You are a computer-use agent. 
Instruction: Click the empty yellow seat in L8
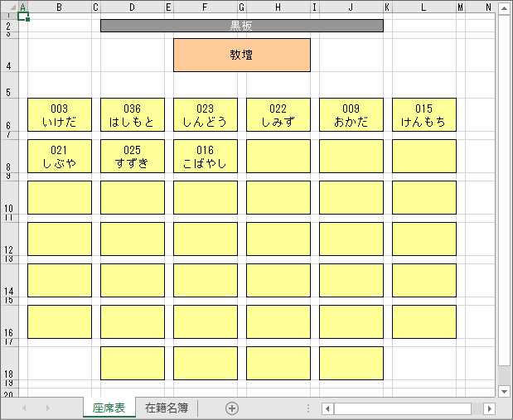pos(424,156)
